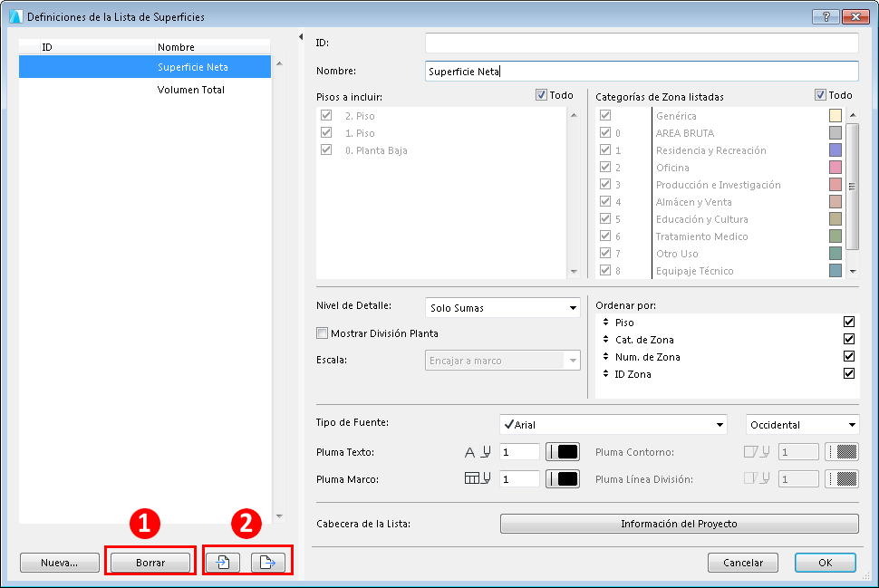Select Superficie Neta in the list
This screenshot has height=588, width=879.
click(145, 67)
